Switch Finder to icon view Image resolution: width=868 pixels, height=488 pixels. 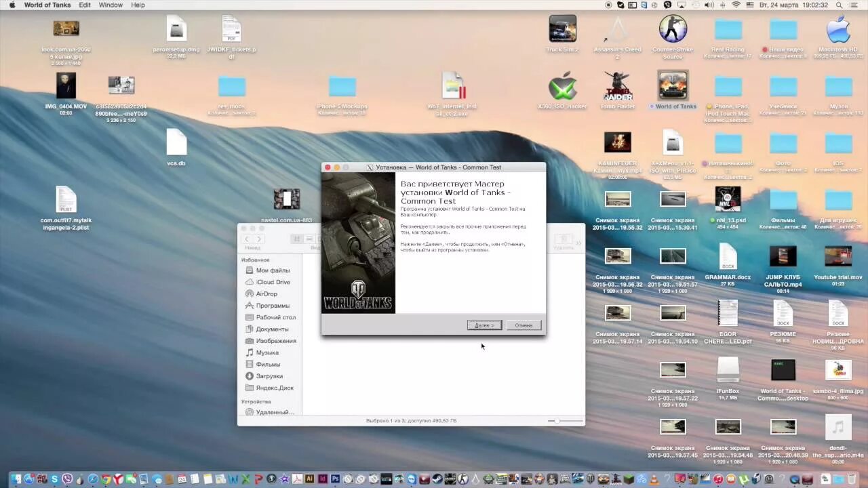click(x=296, y=239)
